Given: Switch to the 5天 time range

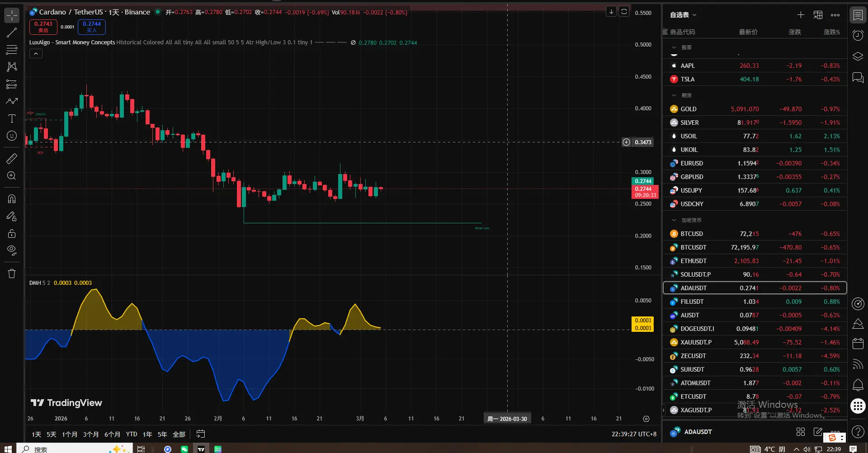Looking at the screenshot, I should [x=52, y=434].
